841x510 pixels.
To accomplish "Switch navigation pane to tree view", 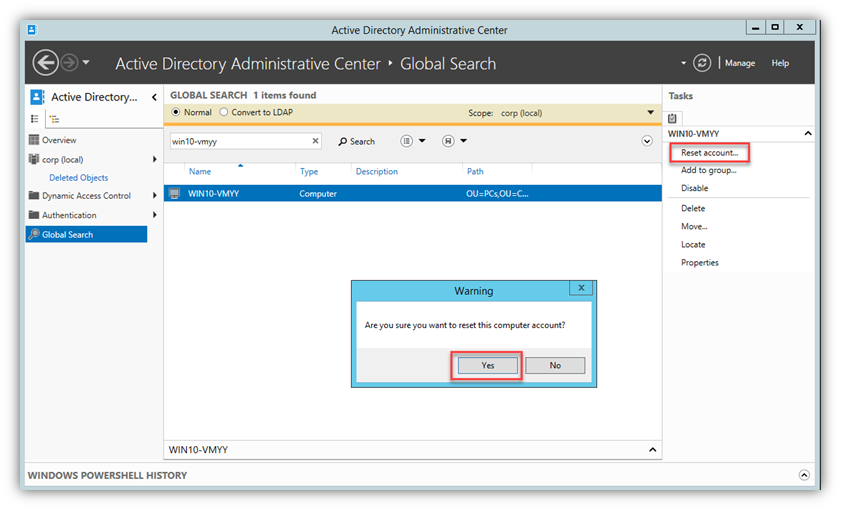I will point(54,119).
